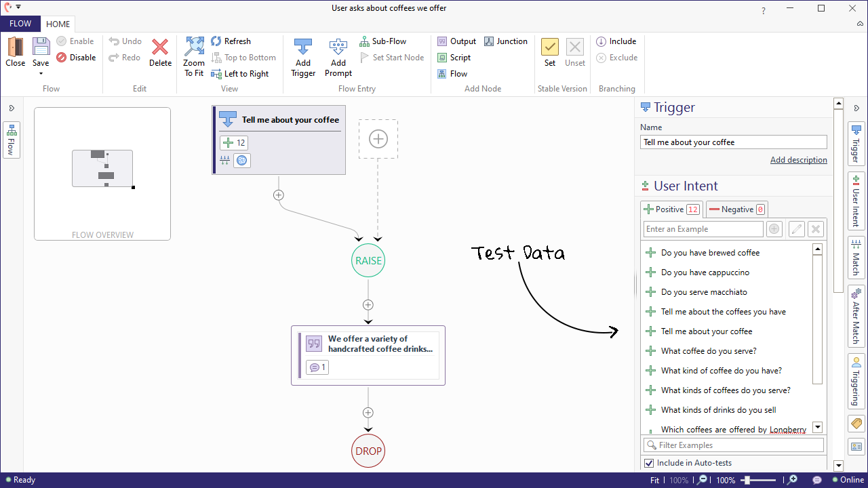The width and height of the screenshot is (868, 488).
Task: Click the Zoom To Fit icon
Action: [194, 47]
